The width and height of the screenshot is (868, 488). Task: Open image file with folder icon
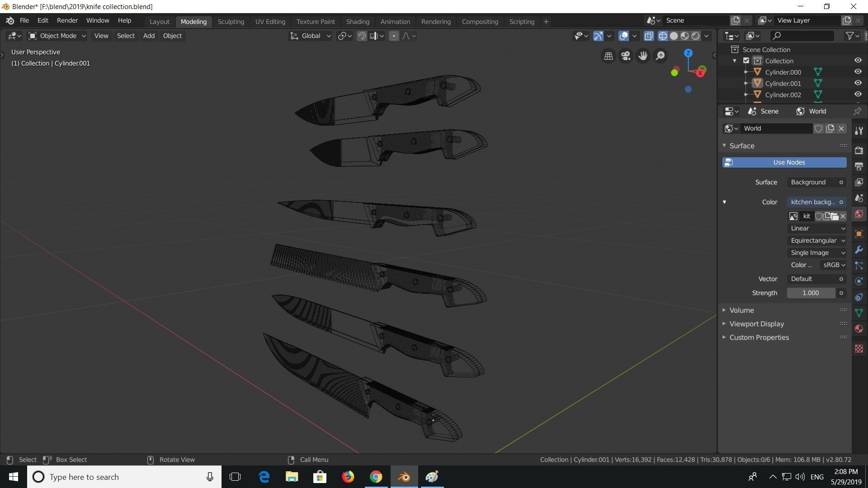(x=835, y=216)
